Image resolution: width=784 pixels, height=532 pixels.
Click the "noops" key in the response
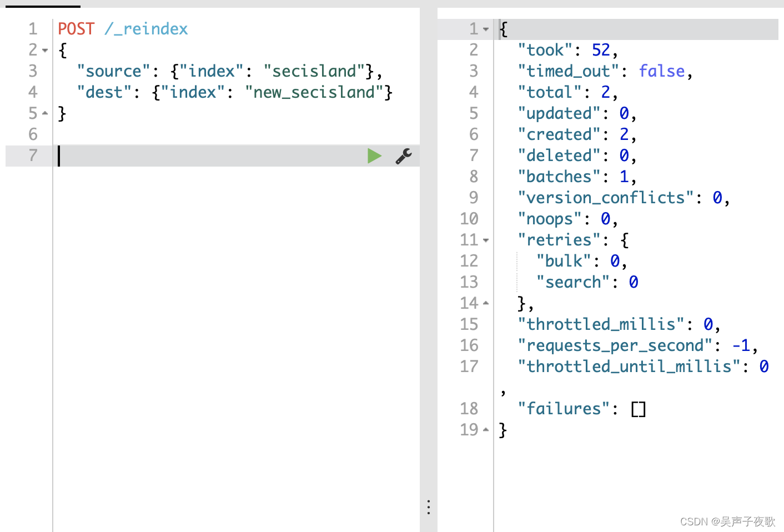(x=550, y=219)
